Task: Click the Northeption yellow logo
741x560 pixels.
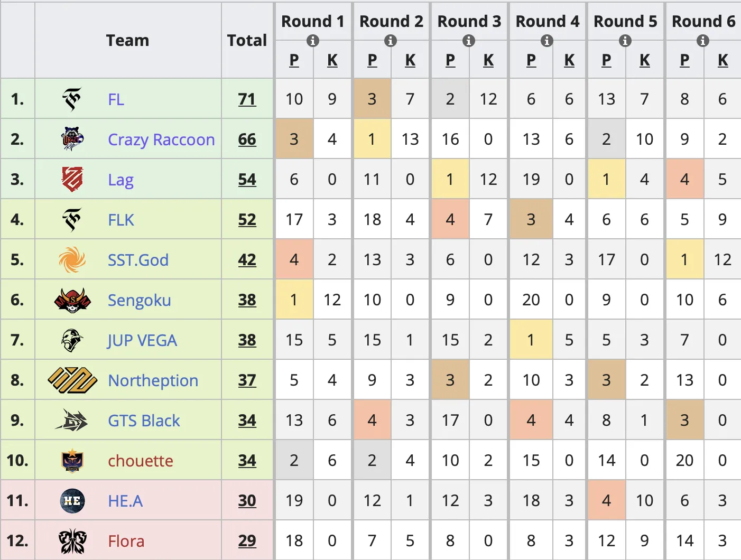Action: [x=72, y=380]
